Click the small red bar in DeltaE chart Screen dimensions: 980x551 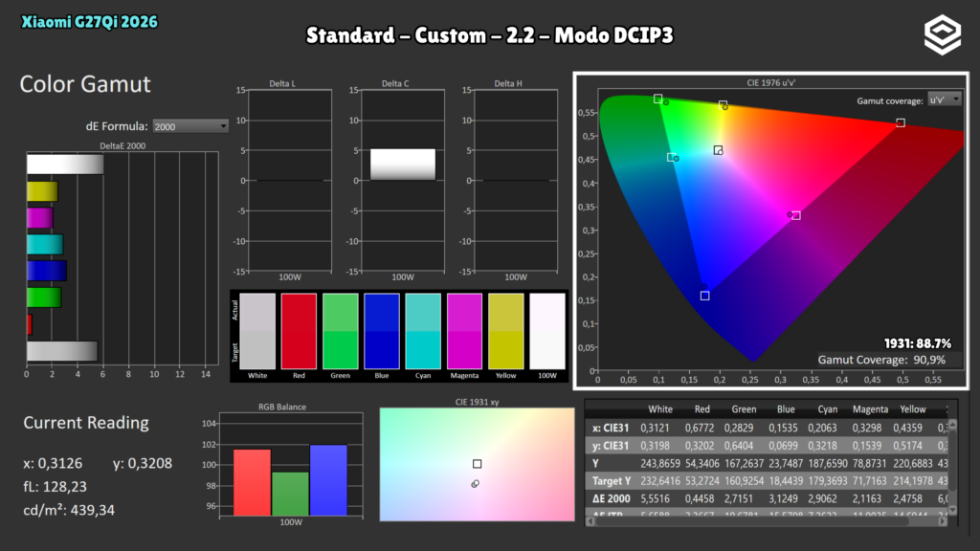(30, 324)
